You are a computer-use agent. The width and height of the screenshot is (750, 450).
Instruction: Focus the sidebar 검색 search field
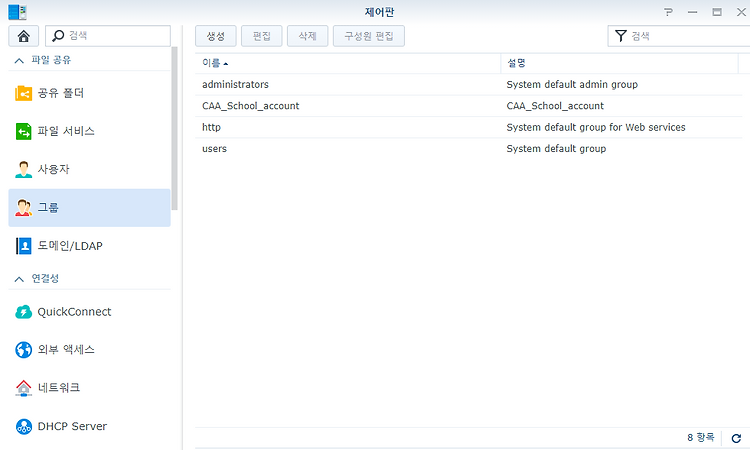click(x=108, y=36)
